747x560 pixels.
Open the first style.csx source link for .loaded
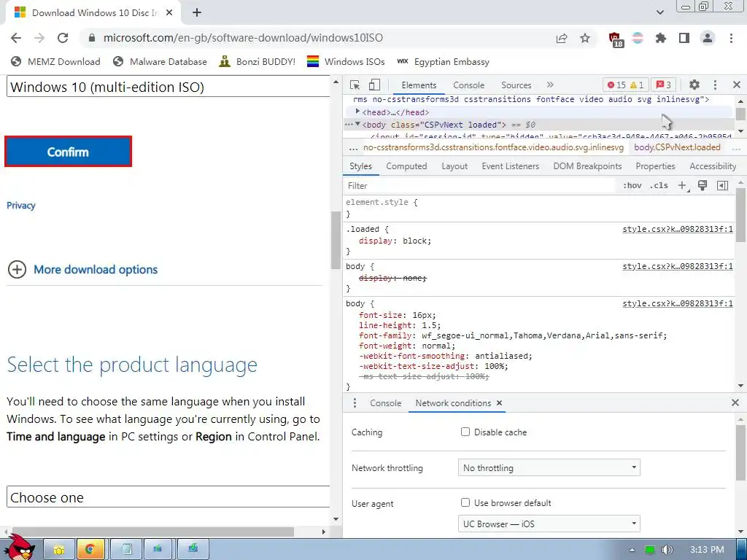click(x=678, y=229)
